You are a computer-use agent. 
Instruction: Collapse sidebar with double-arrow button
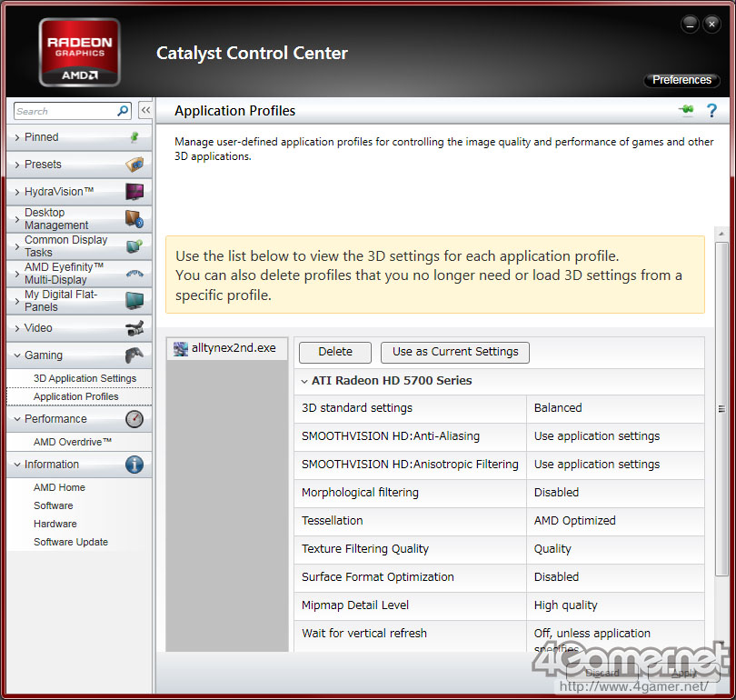tap(145, 111)
